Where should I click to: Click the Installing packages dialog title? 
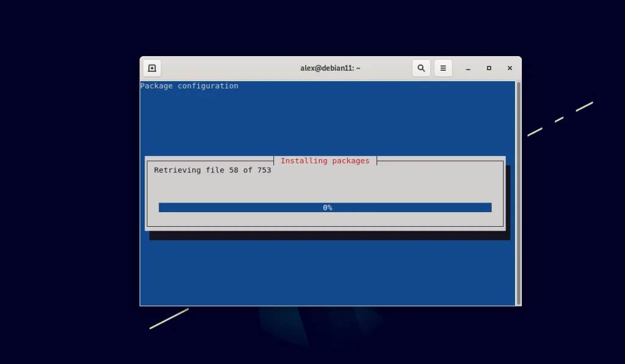(325, 160)
